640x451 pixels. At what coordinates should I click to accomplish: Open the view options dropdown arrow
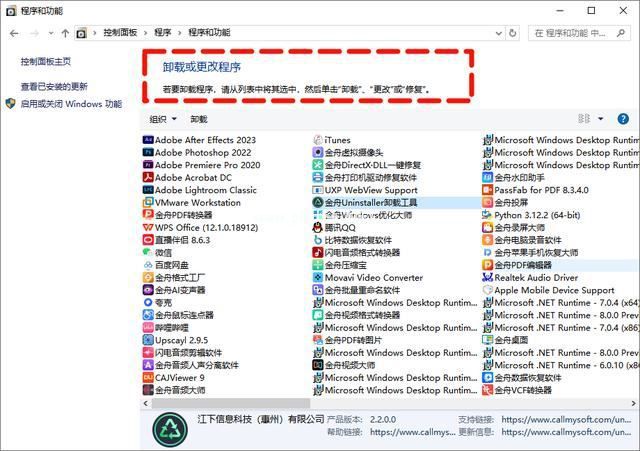(x=600, y=119)
